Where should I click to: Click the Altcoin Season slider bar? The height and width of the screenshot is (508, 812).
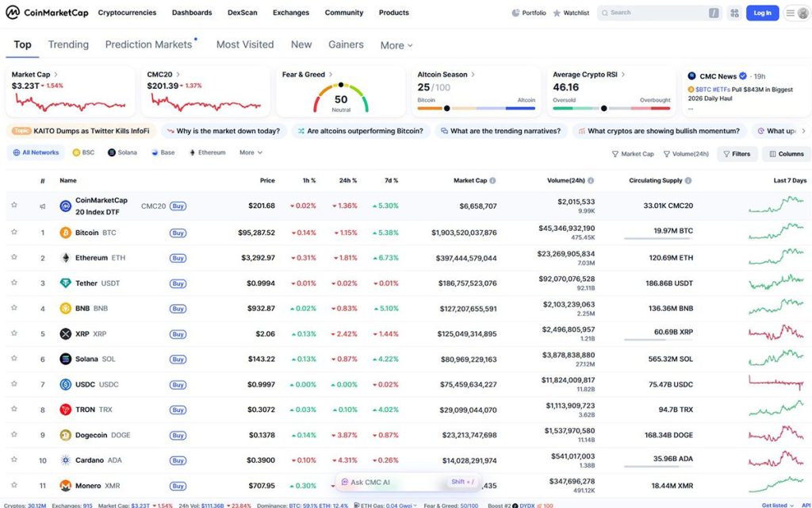pyautogui.click(x=476, y=108)
